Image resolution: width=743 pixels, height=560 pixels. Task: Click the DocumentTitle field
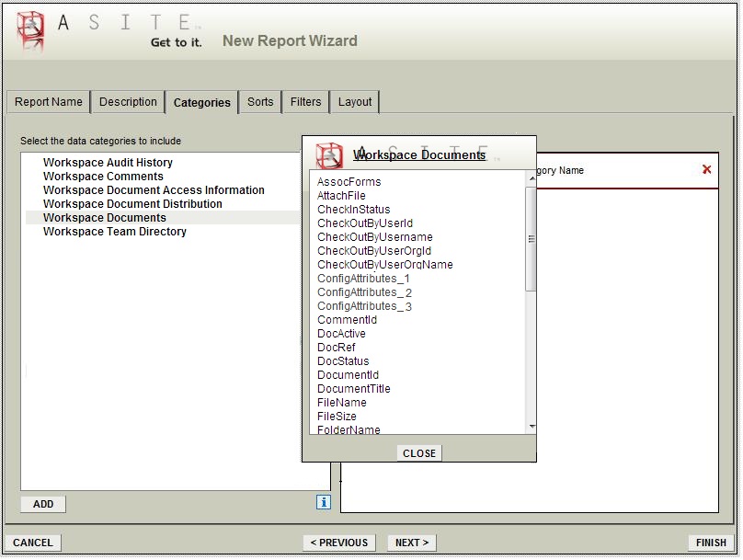354,388
